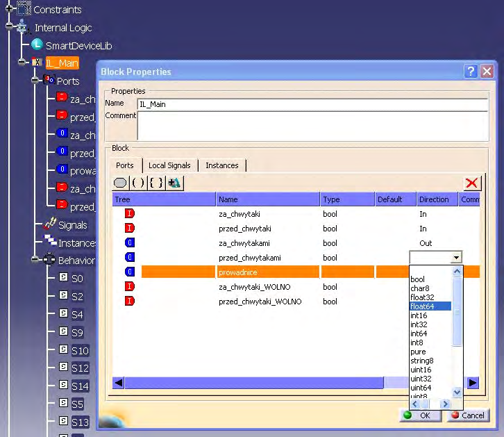Choose pure in the type list
Screen dimensions: 504x437
tap(418, 352)
